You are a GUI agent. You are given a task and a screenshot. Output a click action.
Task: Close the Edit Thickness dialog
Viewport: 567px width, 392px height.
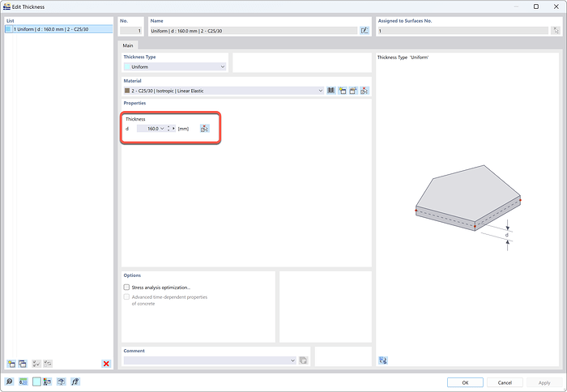point(556,6)
